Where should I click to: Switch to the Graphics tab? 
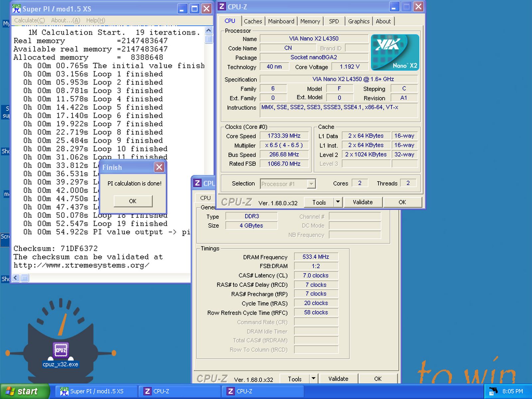pyautogui.click(x=359, y=21)
